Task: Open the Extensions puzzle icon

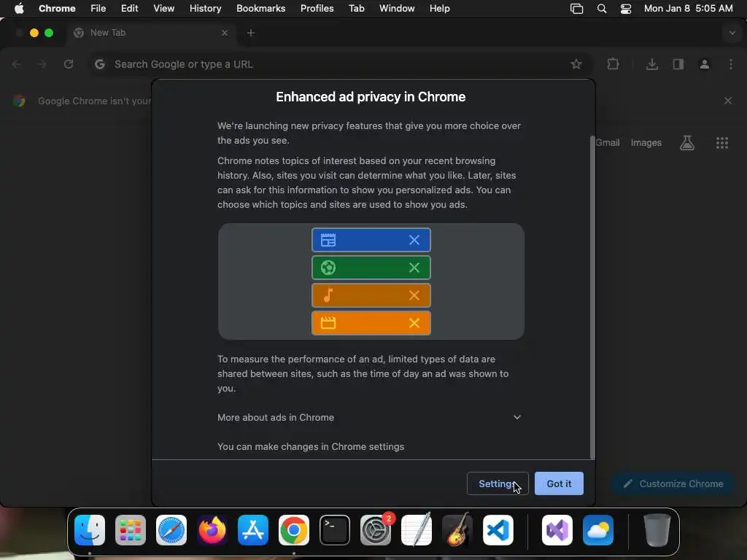Action: [x=613, y=64]
